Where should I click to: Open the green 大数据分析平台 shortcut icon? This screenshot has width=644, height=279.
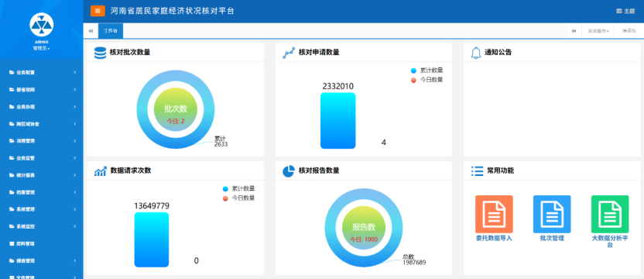tap(610, 215)
